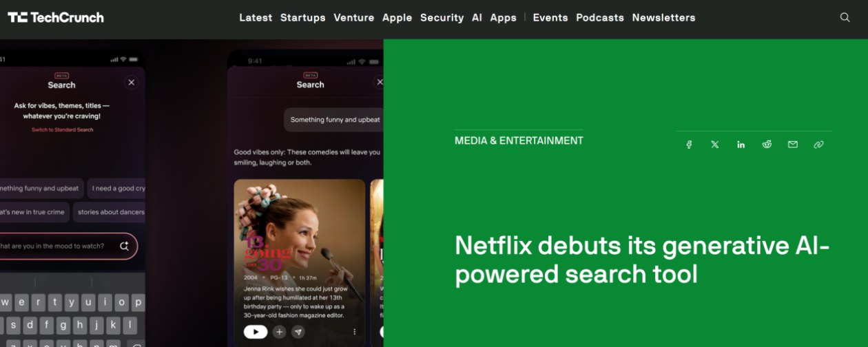Go to the Security section
The height and width of the screenshot is (347, 868).
[x=442, y=18]
